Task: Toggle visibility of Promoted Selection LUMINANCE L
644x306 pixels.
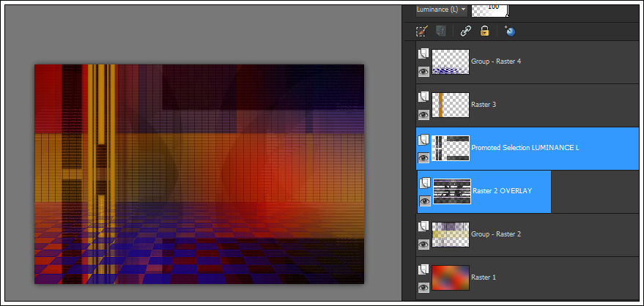Action: (423, 158)
